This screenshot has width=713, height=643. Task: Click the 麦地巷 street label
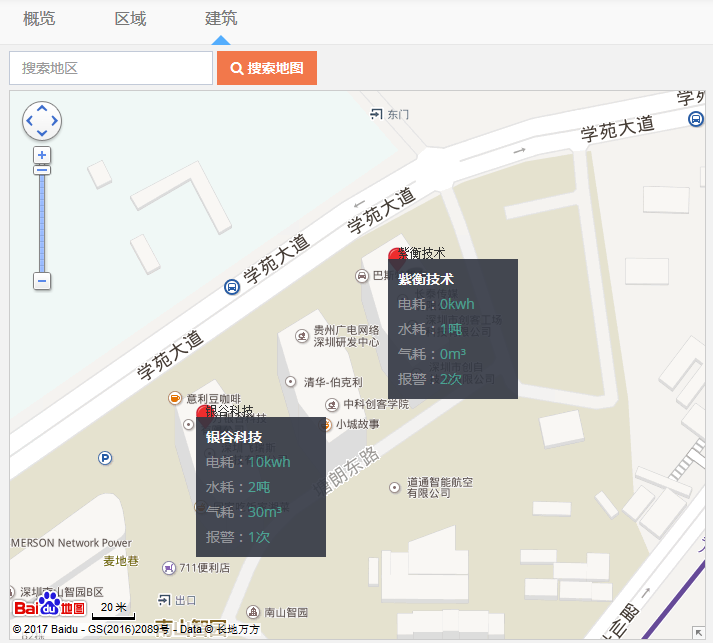(x=121, y=561)
